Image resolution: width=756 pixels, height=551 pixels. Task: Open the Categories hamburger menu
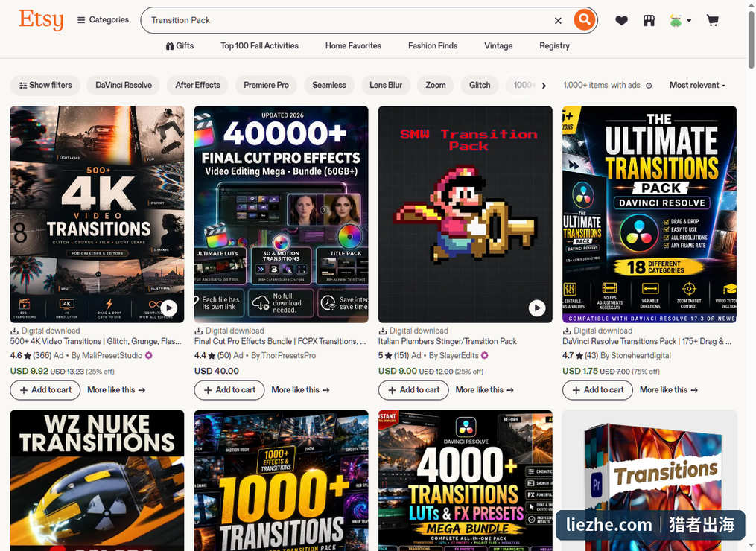(x=104, y=20)
